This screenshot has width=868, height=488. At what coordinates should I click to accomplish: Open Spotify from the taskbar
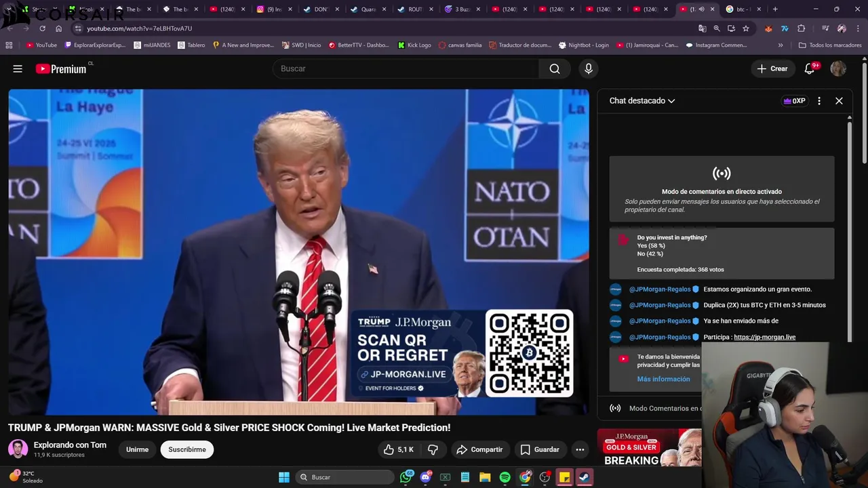point(505,477)
